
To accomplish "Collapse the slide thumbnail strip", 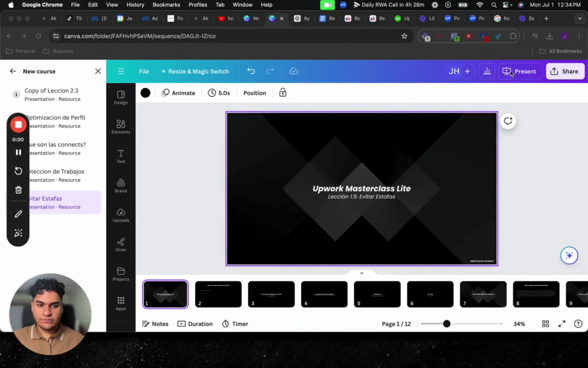I will click(361, 273).
